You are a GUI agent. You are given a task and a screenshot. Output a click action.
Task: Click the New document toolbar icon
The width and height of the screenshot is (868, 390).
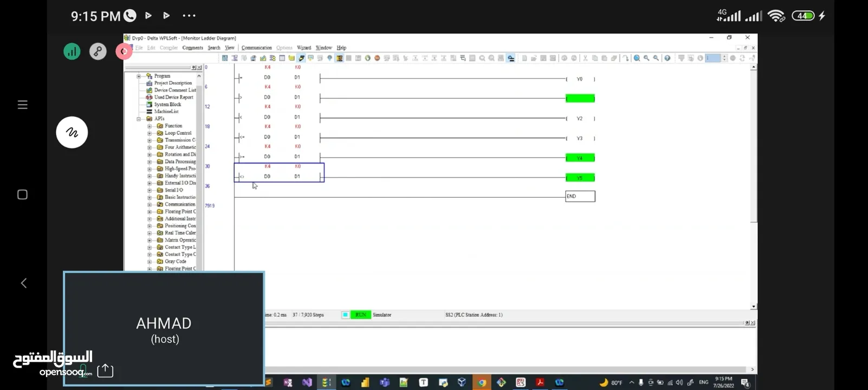click(524, 58)
